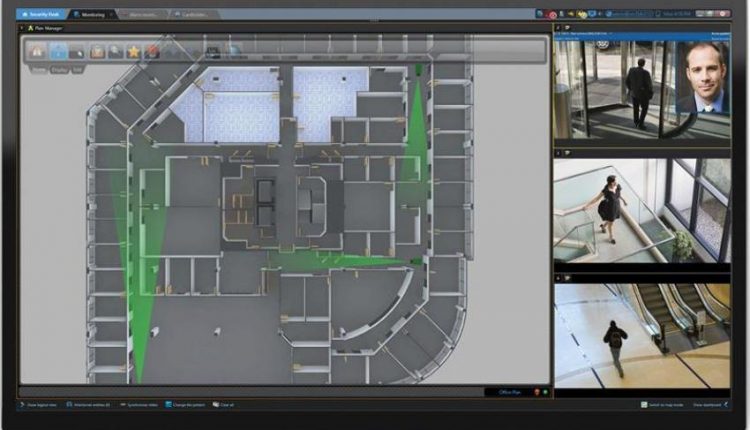Open the Change tile pattern menu

click(191, 406)
